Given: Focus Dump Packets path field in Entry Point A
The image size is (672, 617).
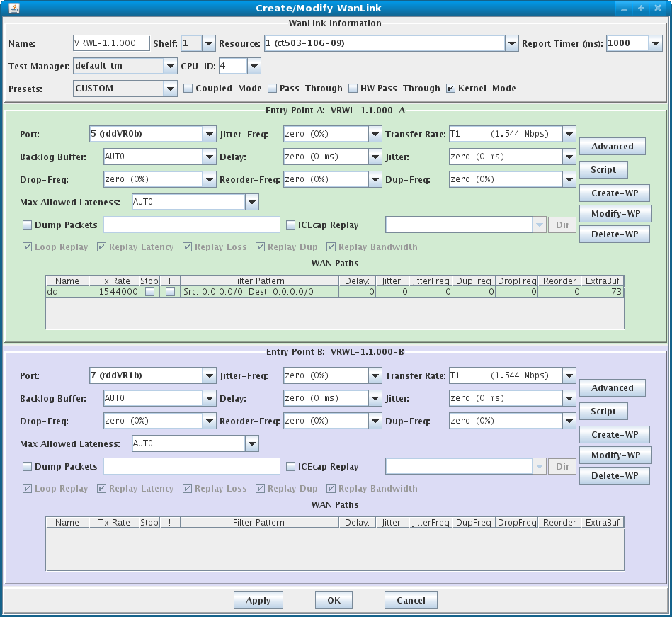Looking at the screenshot, I should click(192, 225).
